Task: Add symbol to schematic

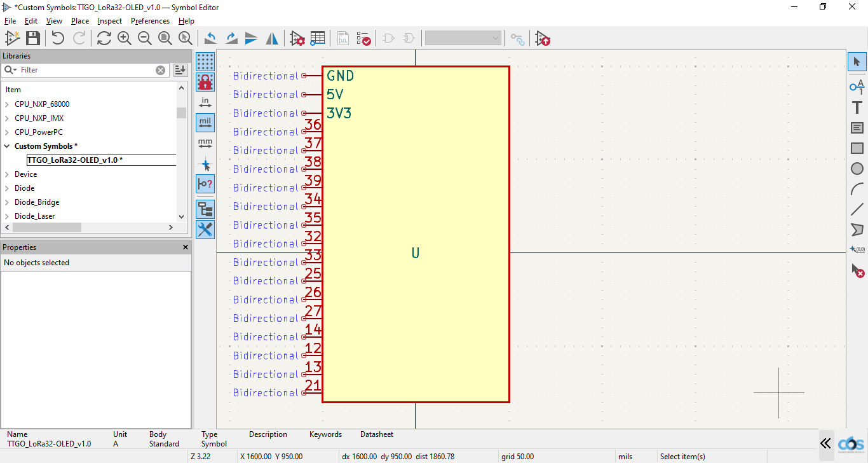Action: [x=543, y=38]
